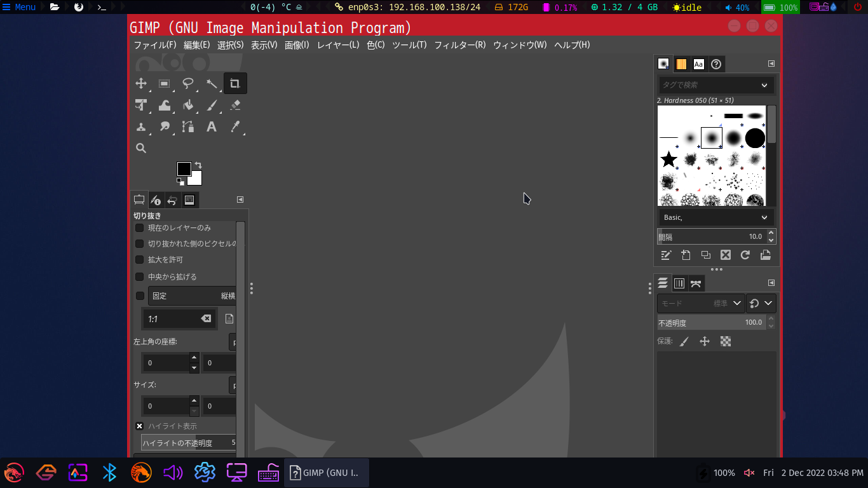Open the フィルター(R) menu
This screenshot has width=868, height=488.
(x=460, y=45)
